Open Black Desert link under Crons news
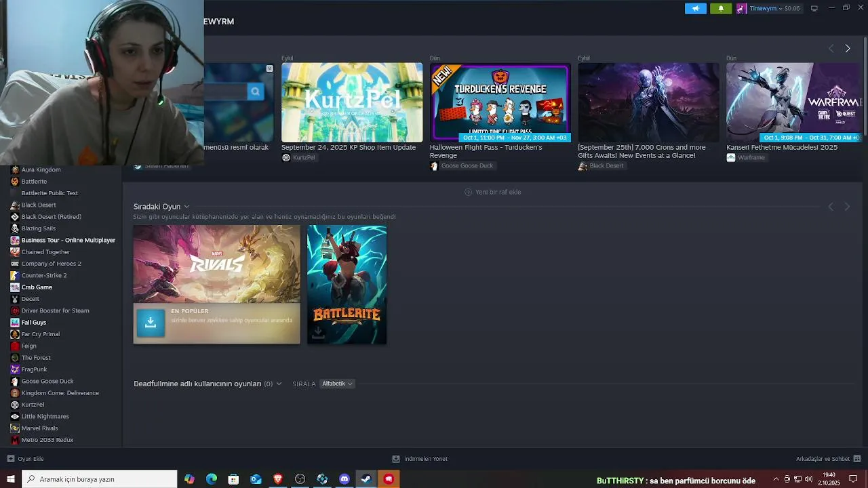Image resolution: width=868 pixels, height=488 pixels. pos(601,165)
